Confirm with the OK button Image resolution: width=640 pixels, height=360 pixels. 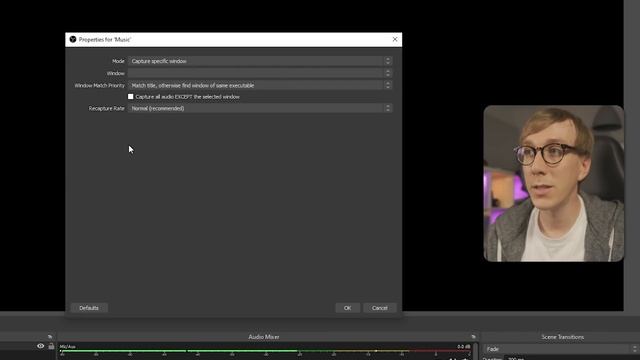(x=347, y=308)
